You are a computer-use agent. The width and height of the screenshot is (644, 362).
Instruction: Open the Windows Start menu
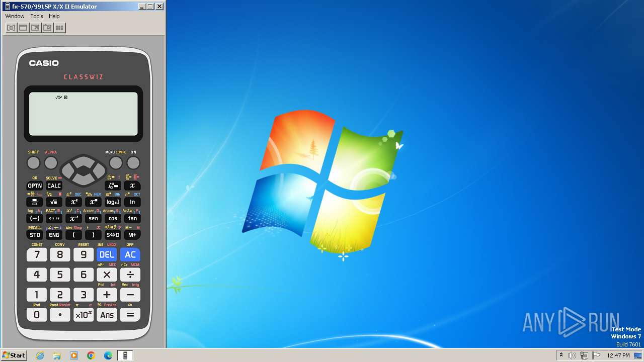point(14,355)
